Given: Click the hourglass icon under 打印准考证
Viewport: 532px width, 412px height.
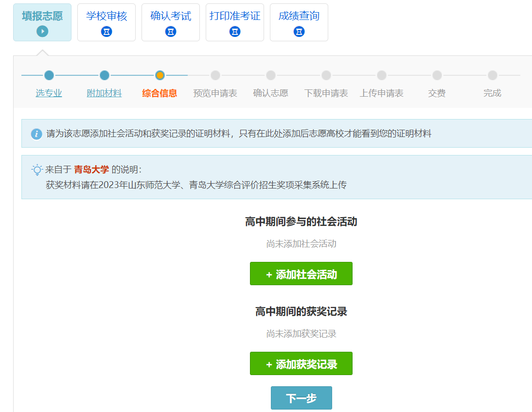Looking at the screenshot, I should [x=235, y=32].
